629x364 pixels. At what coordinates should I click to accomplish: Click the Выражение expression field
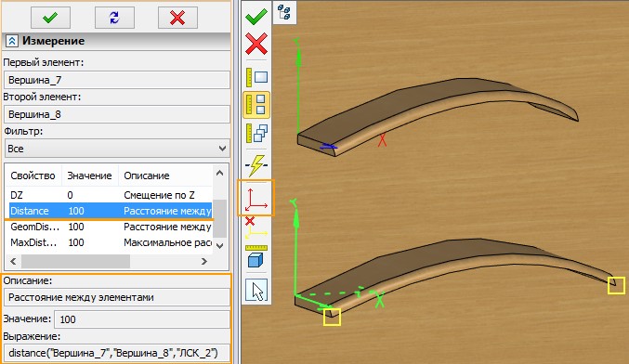(117, 353)
